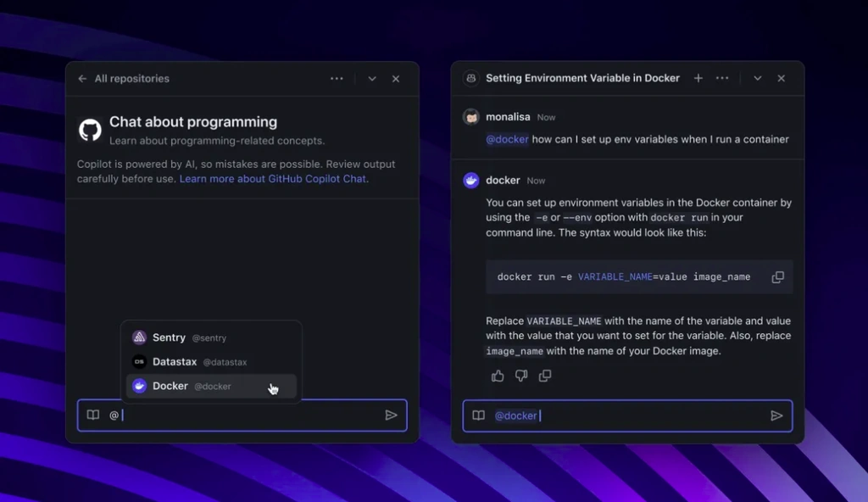The image size is (868, 502).
Task: Click the @docker mention in monalisa's message
Action: point(507,139)
